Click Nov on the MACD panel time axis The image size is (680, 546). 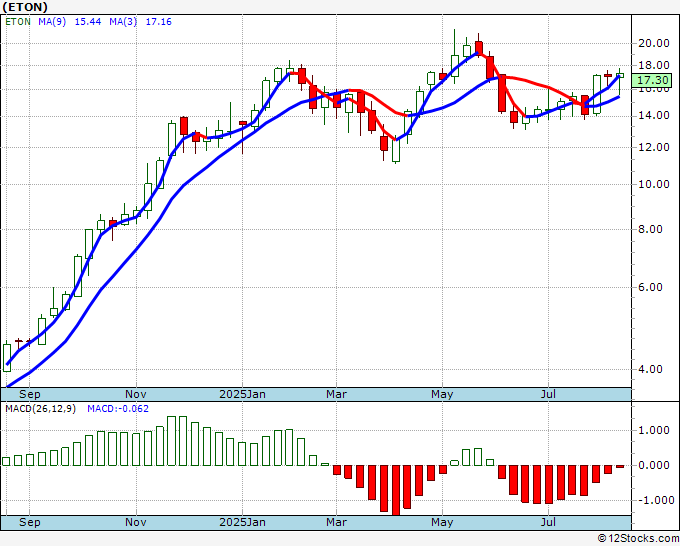pos(136,522)
